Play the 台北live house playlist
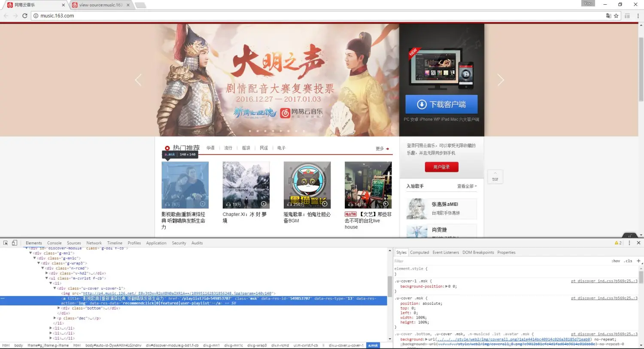Viewport: 644px width, 349px height. (x=386, y=204)
